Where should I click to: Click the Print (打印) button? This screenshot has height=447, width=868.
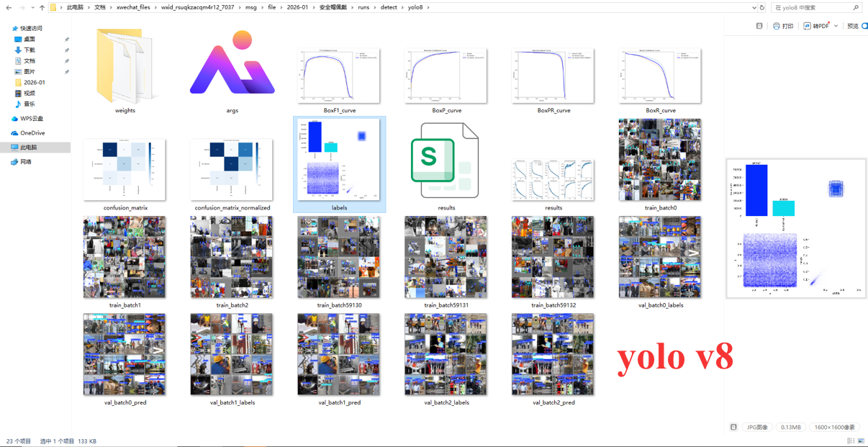coord(783,26)
